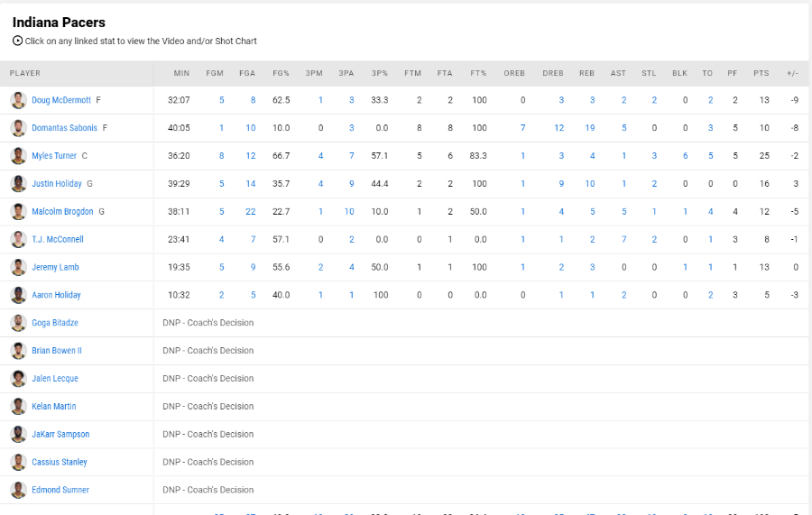The height and width of the screenshot is (515, 812).
Task: Click Goga Bitadze's DNP - Coach's Decision text
Action: pyautogui.click(x=208, y=323)
